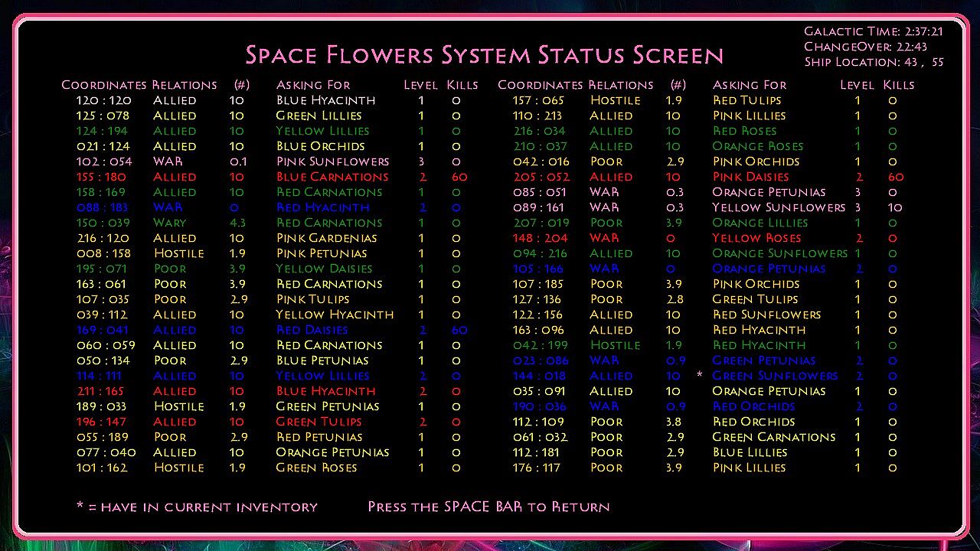Click the Yellow Daisies entry
The height and width of the screenshot is (551, 980).
coord(324,269)
